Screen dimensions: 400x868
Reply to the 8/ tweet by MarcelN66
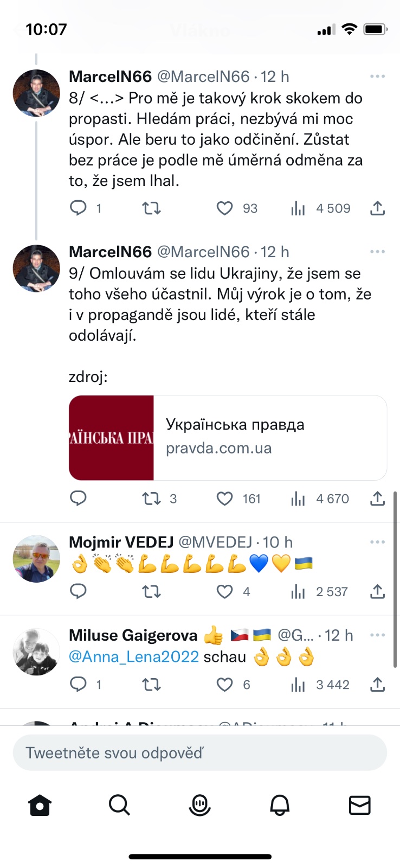tap(79, 208)
